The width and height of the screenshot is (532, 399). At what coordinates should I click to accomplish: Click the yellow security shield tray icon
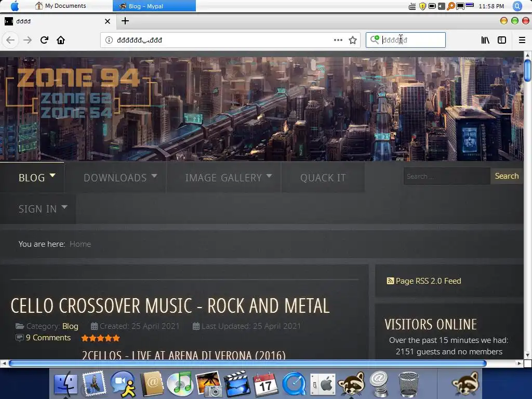(422, 6)
